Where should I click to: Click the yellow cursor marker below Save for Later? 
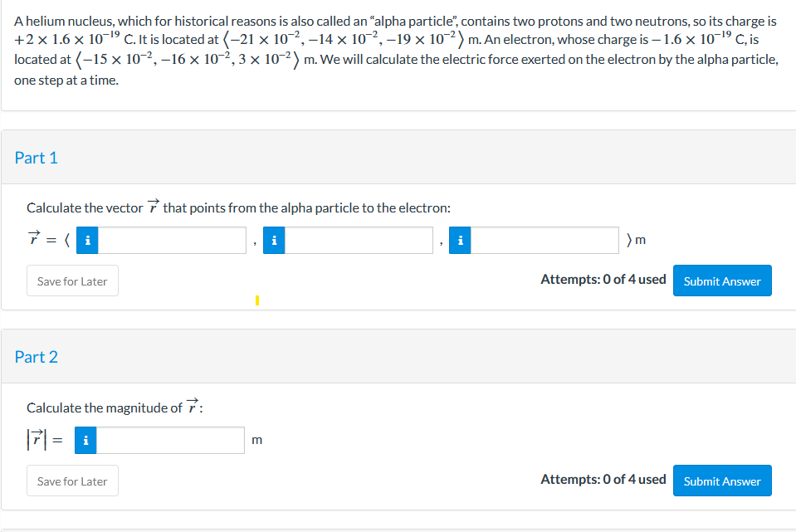(256, 301)
